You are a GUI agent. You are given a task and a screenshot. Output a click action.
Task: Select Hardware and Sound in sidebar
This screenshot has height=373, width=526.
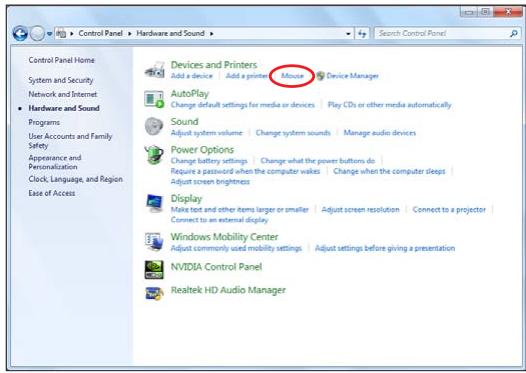pyautogui.click(x=64, y=108)
